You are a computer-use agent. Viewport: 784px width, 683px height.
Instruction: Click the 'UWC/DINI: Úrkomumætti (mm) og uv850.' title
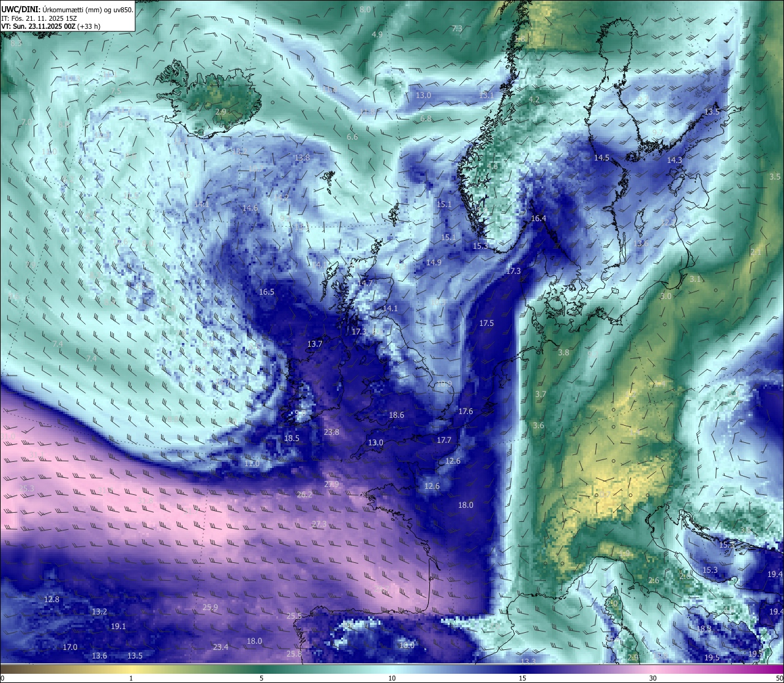(x=67, y=9)
